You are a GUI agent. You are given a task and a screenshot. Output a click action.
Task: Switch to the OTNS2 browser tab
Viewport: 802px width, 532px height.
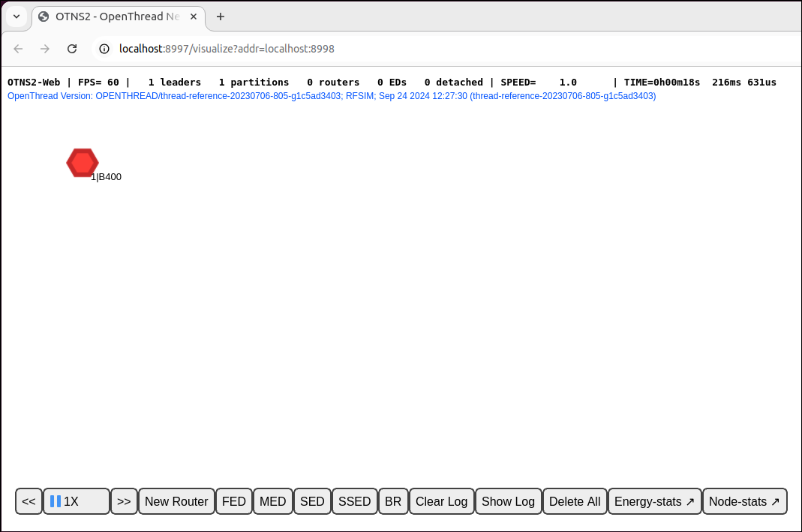tap(111, 17)
